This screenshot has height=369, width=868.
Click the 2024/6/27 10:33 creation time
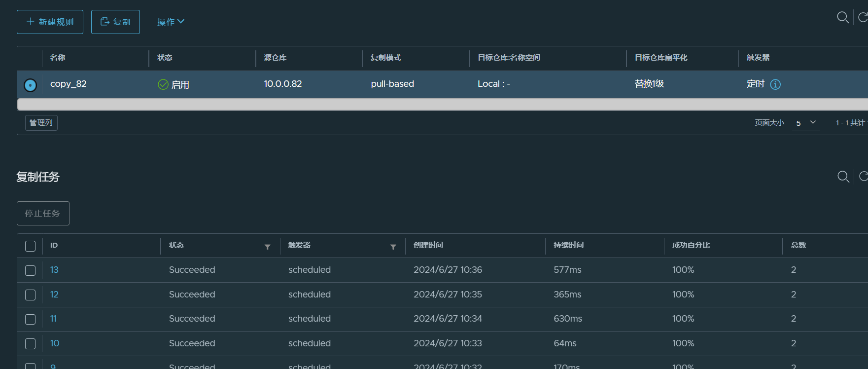[448, 343]
